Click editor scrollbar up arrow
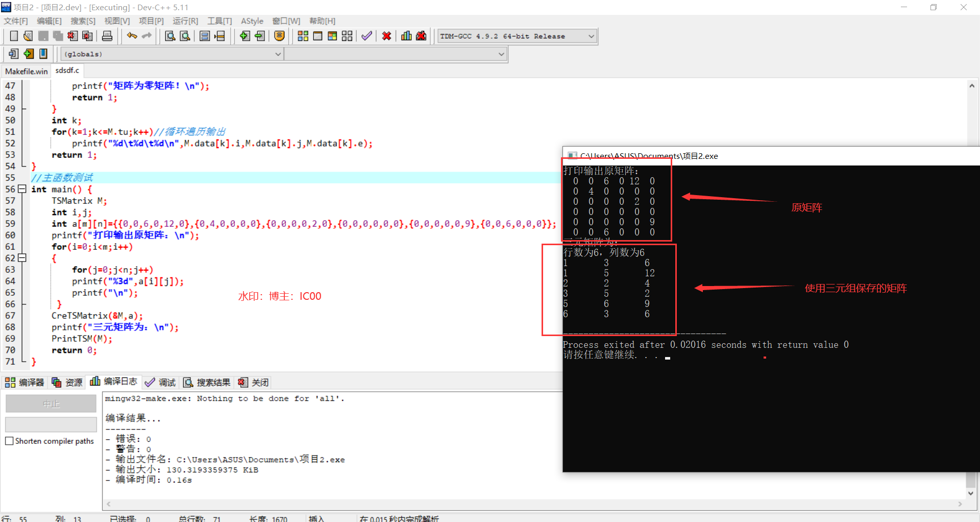Image resolution: width=980 pixels, height=522 pixels. [x=972, y=86]
